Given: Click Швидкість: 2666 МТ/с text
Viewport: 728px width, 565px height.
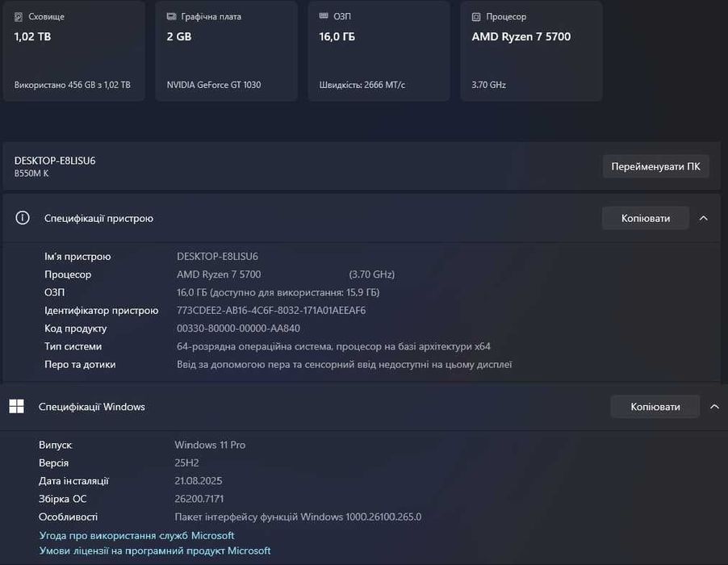Looking at the screenshot, I should pos(362,85).
